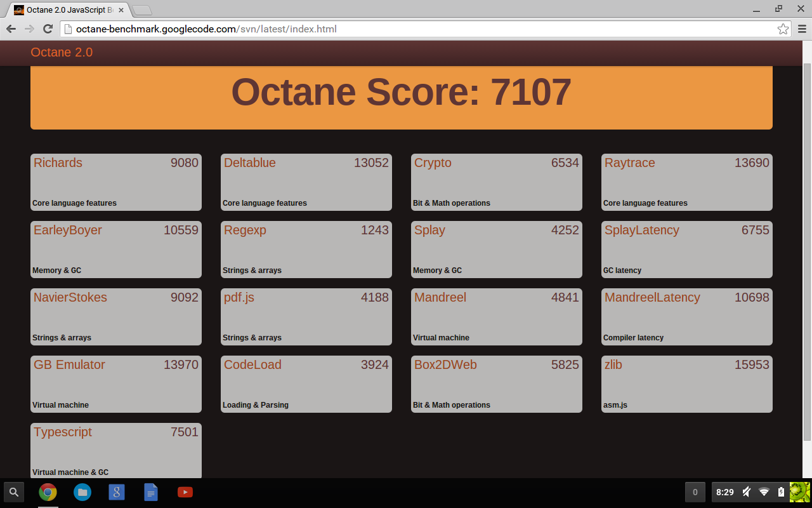The height and width of the screenshot is (508, 812).
Task: Click the Raytrace benchmark link
Action: click(x=629, y=163)
